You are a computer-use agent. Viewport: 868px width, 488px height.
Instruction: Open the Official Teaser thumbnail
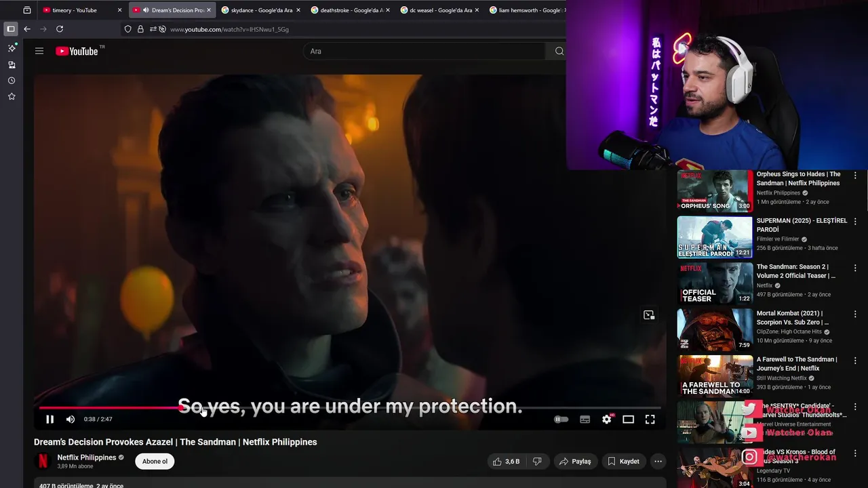pyautogui.click(x=715, y=283)
